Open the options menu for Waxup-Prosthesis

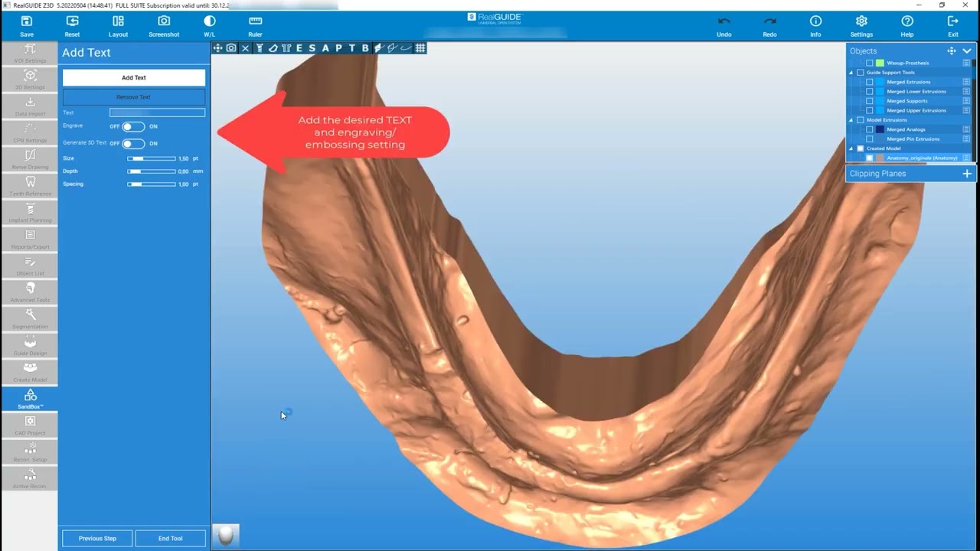(x=966, y=63)
